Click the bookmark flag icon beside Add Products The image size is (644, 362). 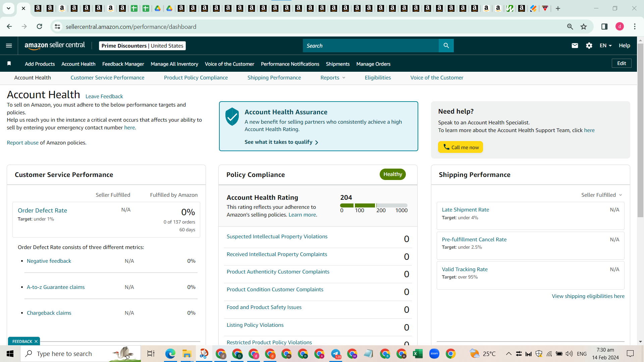click(x=9, y=64)
